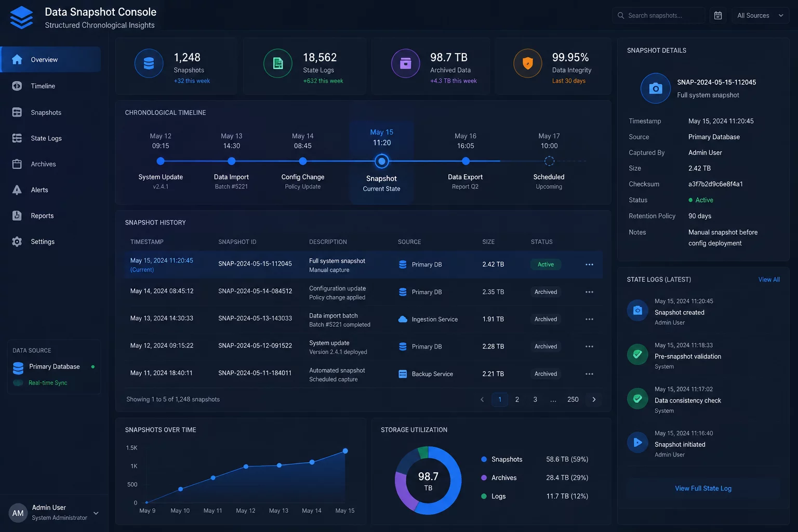Click the Data consistency check icon

[637, 398]
